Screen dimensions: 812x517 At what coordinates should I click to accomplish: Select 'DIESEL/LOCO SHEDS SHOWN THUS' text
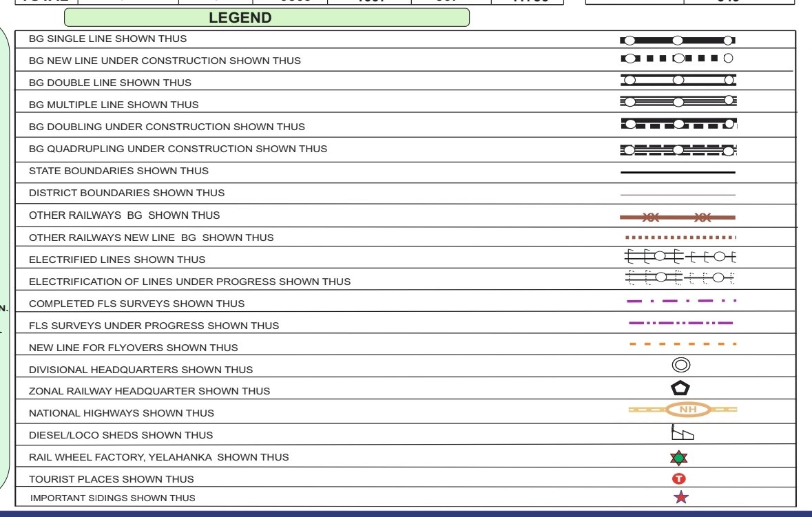pyautogui.click(x=121, y=435)
